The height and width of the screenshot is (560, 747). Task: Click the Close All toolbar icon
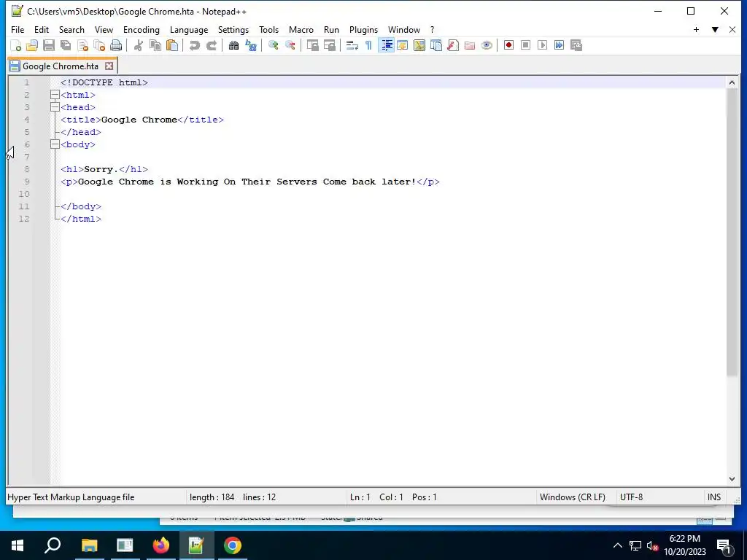click(99, 45)
